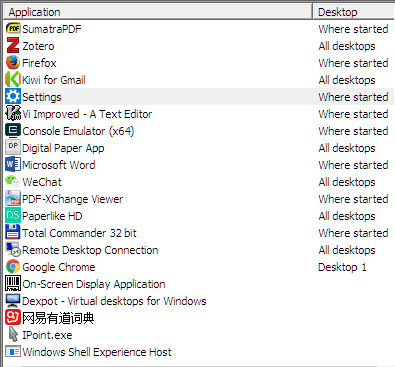Click the On-Screen Display Application icon

[13, 284]
